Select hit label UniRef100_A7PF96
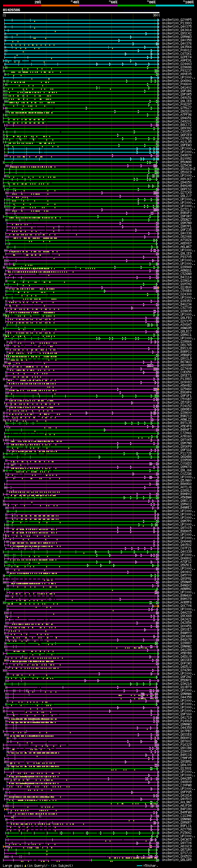Viewport: 197px width, 868px height. pos(177,115)
